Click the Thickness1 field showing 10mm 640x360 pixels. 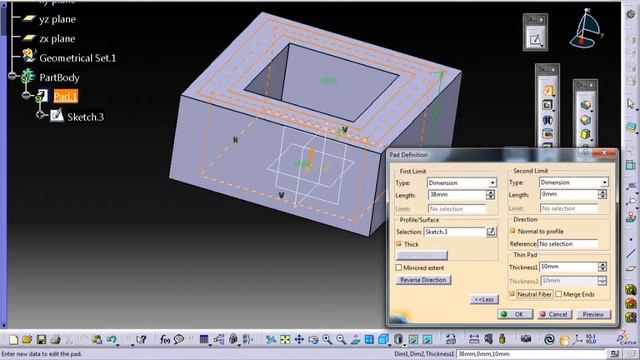(x=569, y=267)
